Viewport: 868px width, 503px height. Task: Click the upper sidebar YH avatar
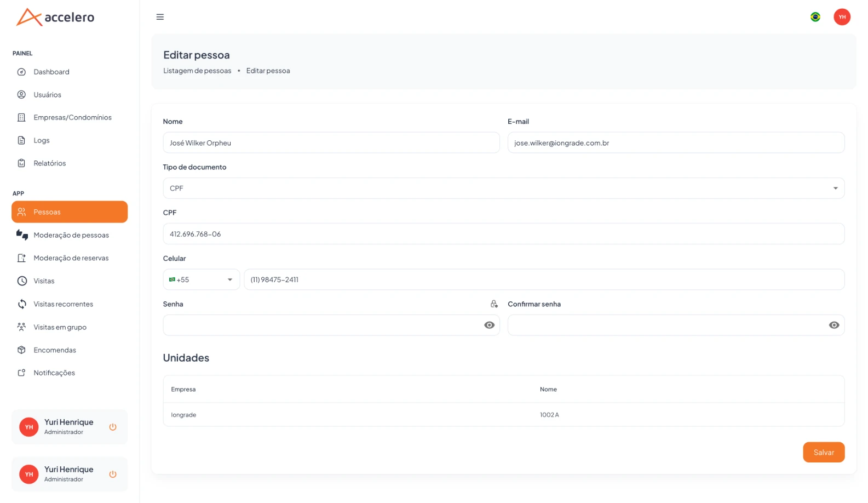[x=29, y=427]
